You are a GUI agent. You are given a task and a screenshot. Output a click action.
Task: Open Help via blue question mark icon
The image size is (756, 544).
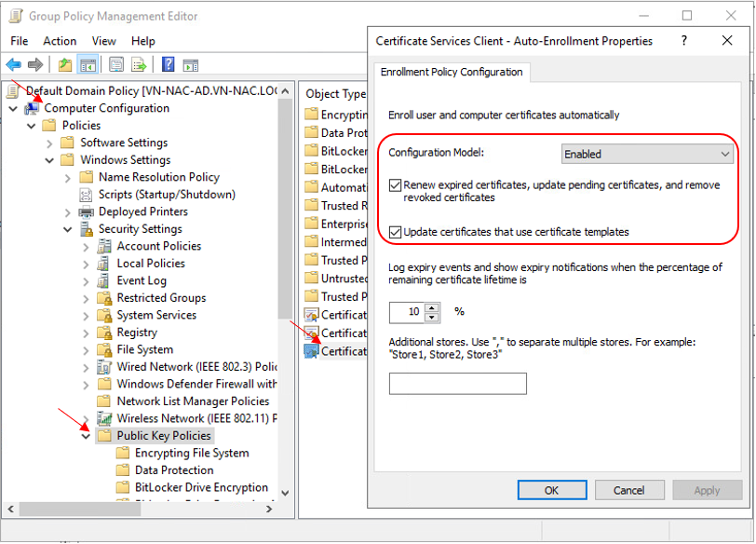[169, 64]
